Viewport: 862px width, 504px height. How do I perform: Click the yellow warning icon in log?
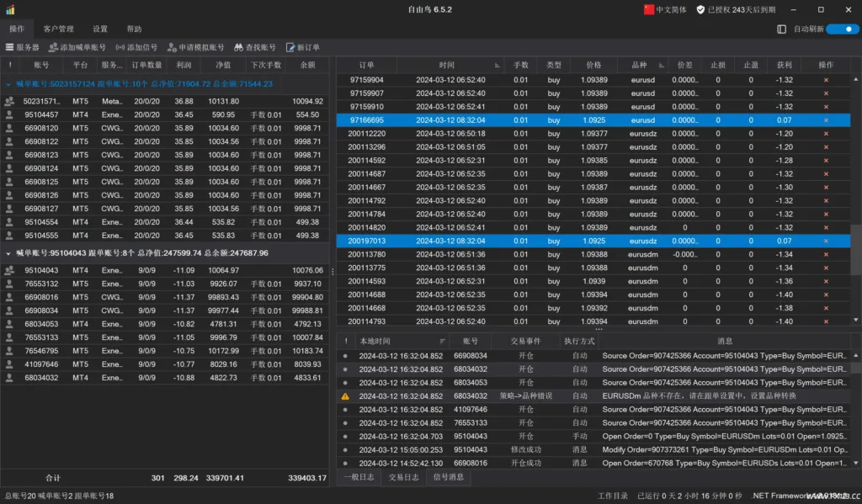(345, 395)
